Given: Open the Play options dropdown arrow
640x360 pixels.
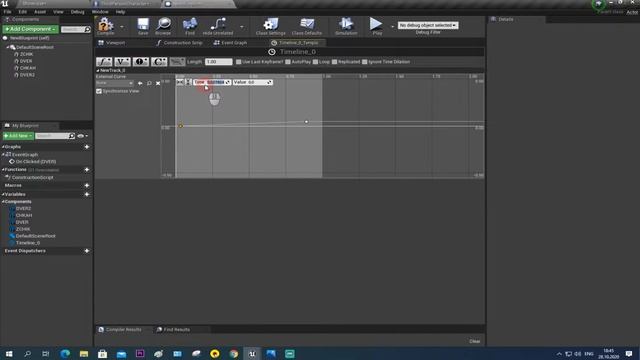Looking at the screenshot, I should tap(392, 27).
